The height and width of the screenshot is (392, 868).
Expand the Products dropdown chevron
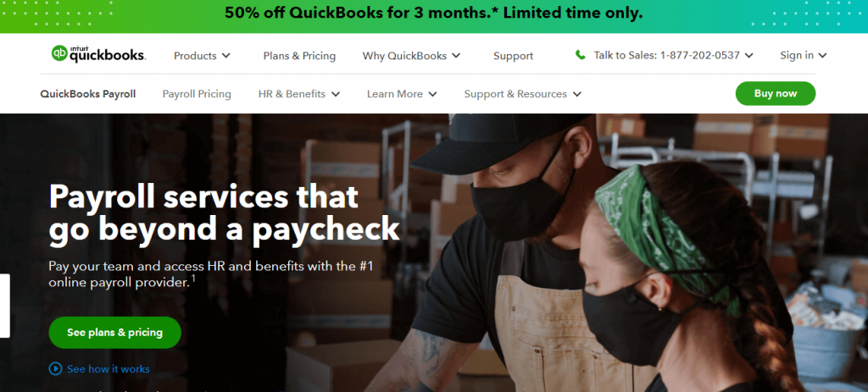pyautogui.click(x=225, y=56)
